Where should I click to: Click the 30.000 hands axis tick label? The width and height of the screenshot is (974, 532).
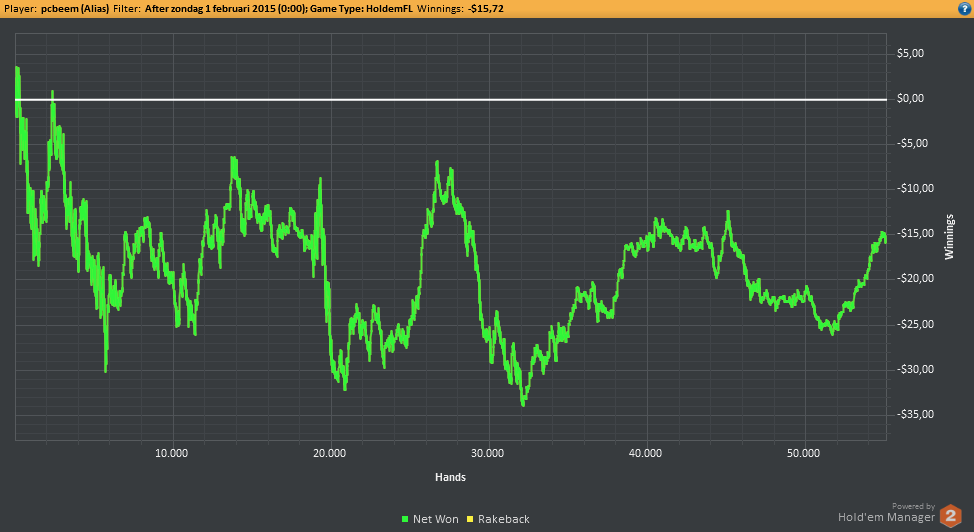487,453
